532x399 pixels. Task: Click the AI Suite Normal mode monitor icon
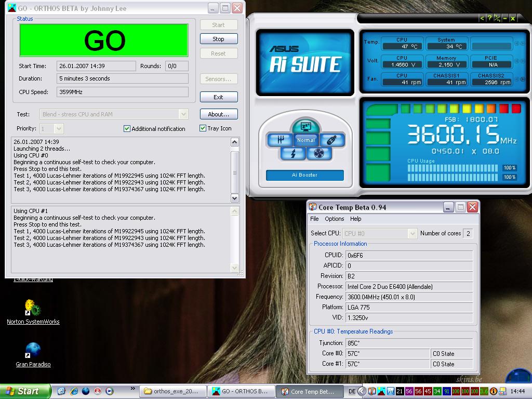click(x=305, y=127)
